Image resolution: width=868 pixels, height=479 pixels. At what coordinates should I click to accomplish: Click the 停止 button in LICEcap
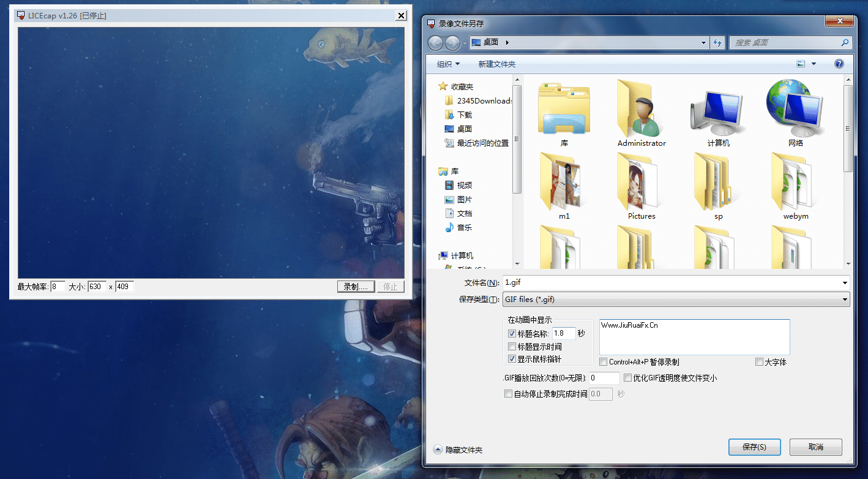391,287
